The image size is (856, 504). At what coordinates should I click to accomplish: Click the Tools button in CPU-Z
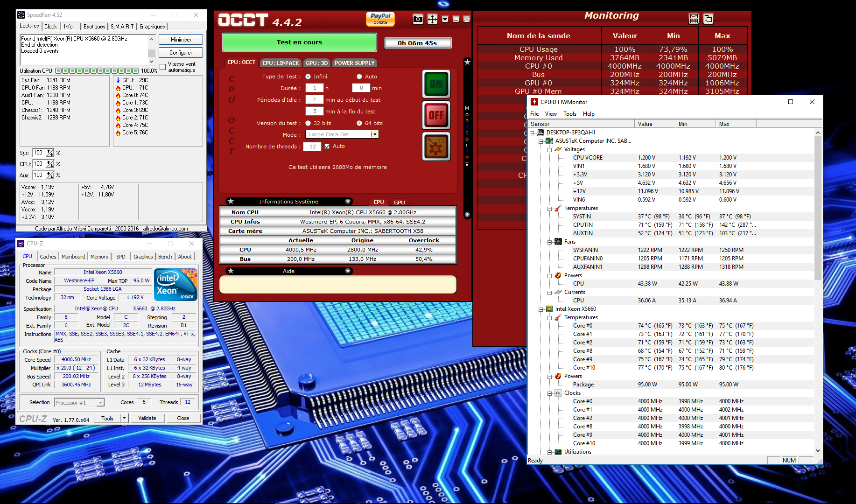click(107, 418)
